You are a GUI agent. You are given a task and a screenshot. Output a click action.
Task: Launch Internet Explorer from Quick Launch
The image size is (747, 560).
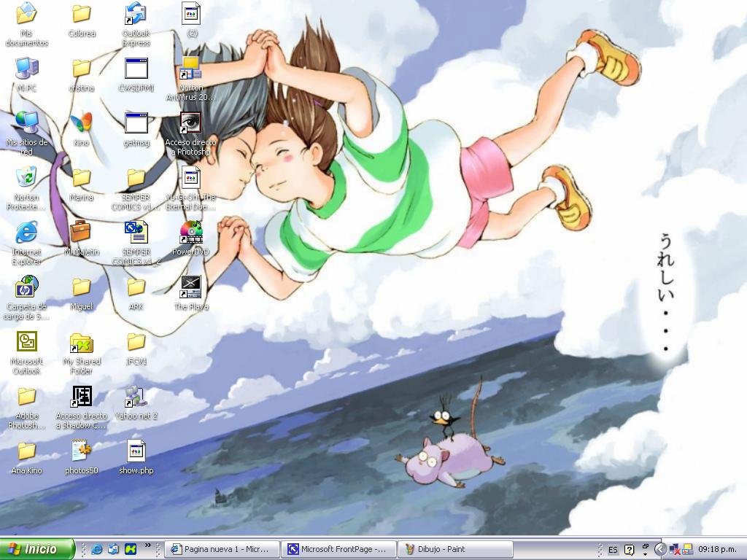coord(97,549)
